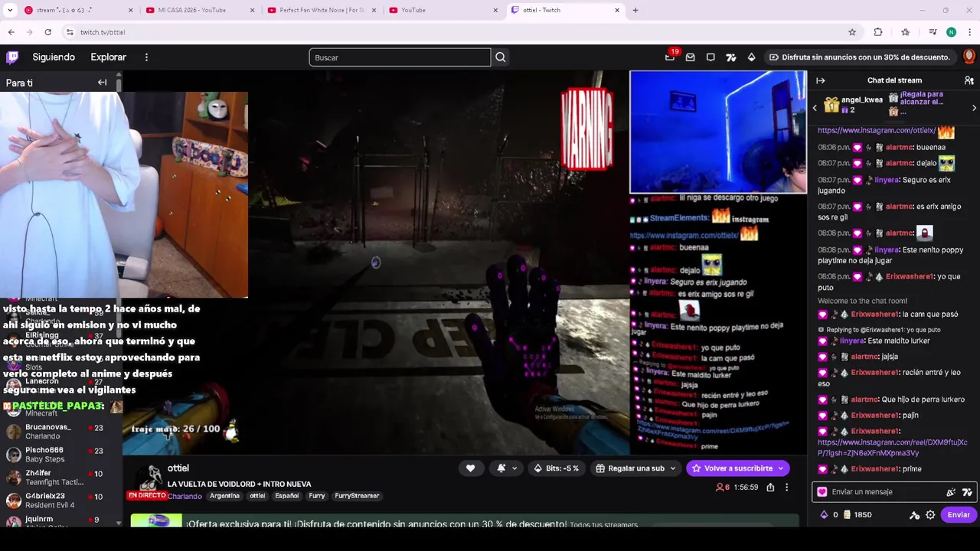
Task: Select the FurryStreamer tag
Action: coord(357,496)
